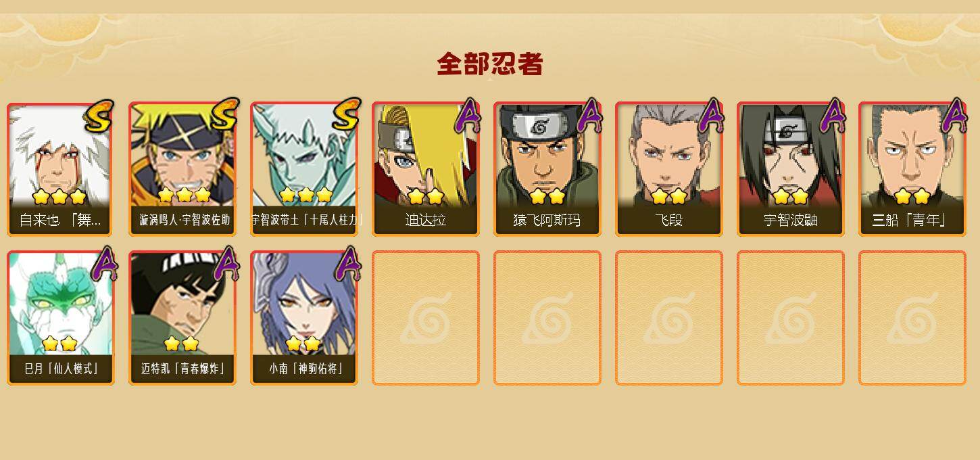Screen dimensions: 980x460
Task: Open the 猿飞阿斯玛 ninja card
Action: coord(547,169)
